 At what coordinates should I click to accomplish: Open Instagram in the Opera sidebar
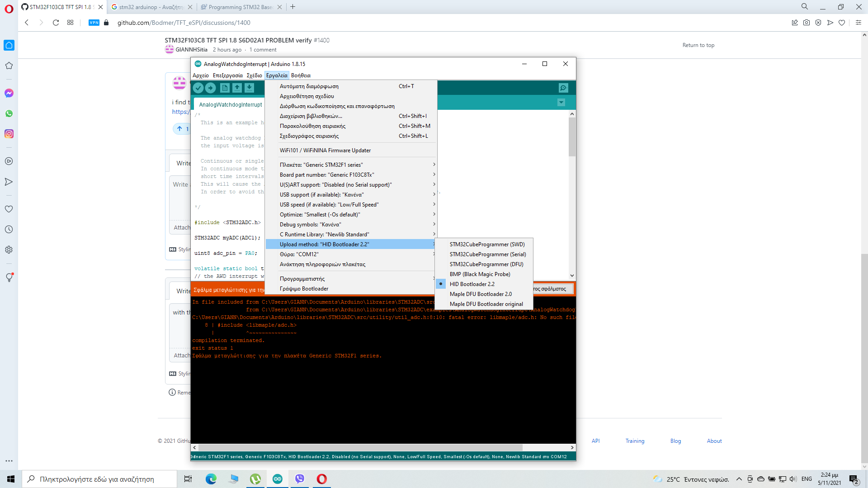click(9, 134)
